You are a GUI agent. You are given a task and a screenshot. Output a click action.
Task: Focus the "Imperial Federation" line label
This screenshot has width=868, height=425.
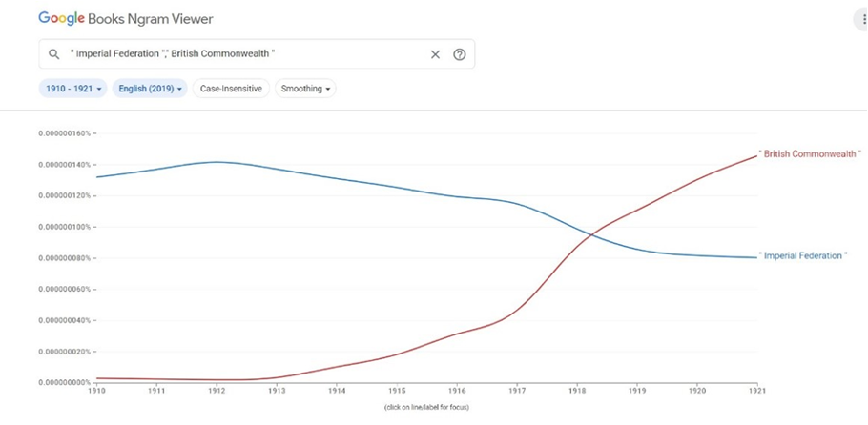click(x=803, y=256)
